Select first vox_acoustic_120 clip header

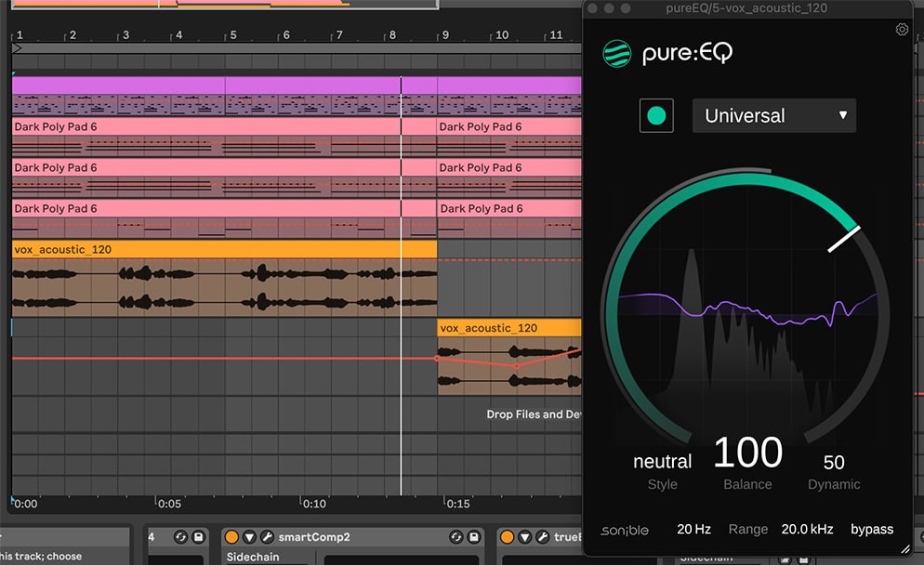point(225,249)
